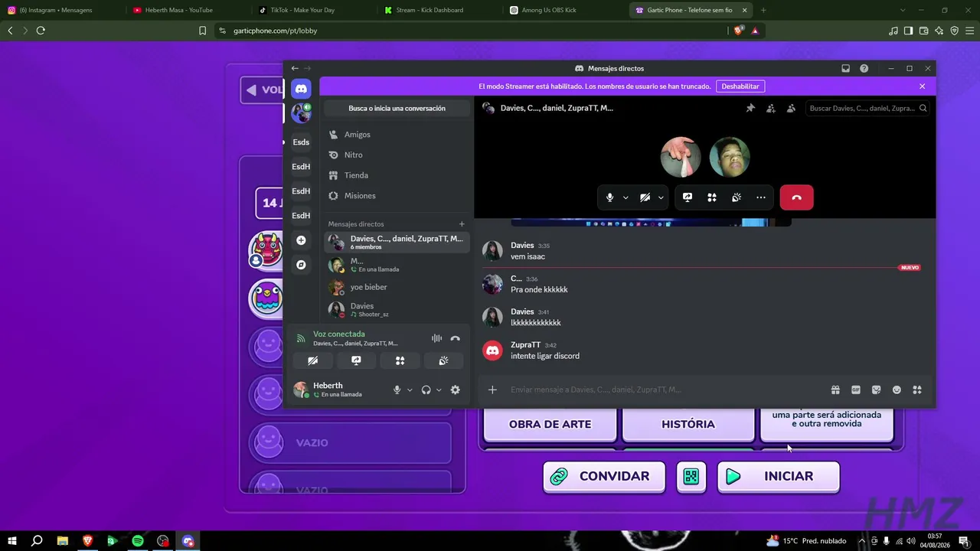The image size is (980, 551).
Task: Open soundboard in the call control bar
Action: [x=737, y=197]
